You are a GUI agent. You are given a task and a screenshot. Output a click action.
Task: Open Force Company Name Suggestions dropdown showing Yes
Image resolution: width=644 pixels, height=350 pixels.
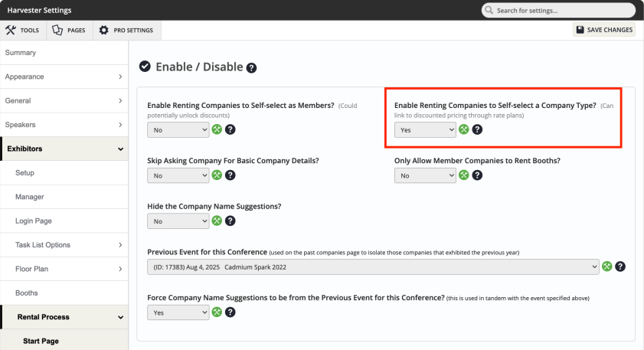coord(178,312)
